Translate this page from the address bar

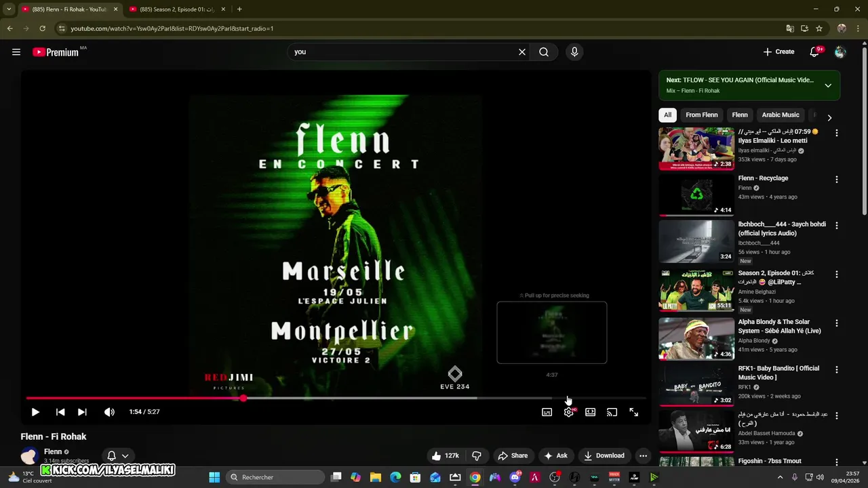[790, 28]
